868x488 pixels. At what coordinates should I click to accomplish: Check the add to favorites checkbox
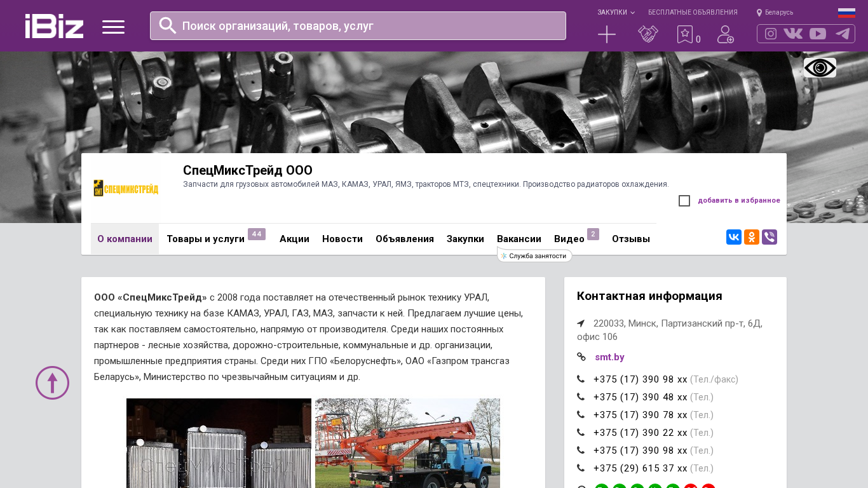point(684,201)
